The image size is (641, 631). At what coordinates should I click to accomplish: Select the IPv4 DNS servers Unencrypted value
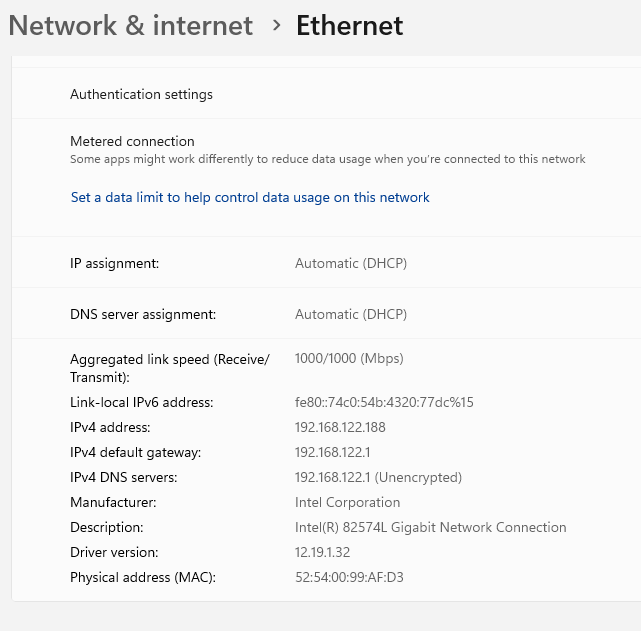(379, 477)
